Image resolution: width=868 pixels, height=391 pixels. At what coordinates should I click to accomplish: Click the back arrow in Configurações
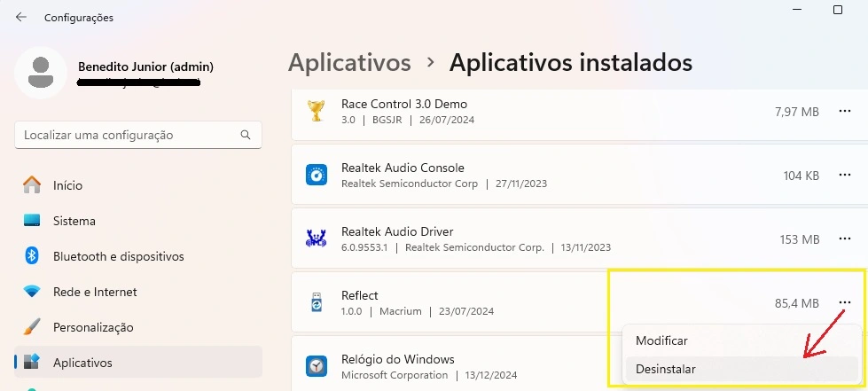(21, 17)
